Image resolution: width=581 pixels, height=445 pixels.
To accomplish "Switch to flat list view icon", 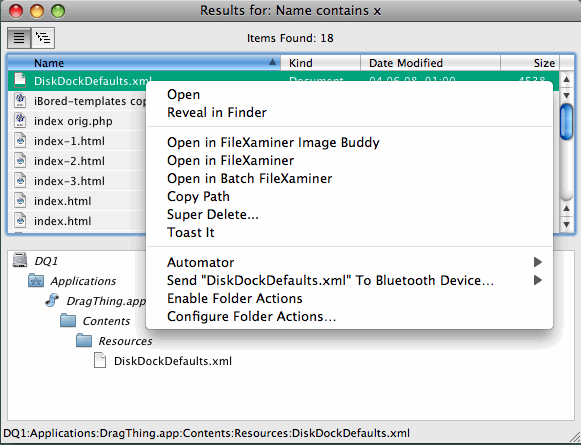I will (x=19, y=38).
